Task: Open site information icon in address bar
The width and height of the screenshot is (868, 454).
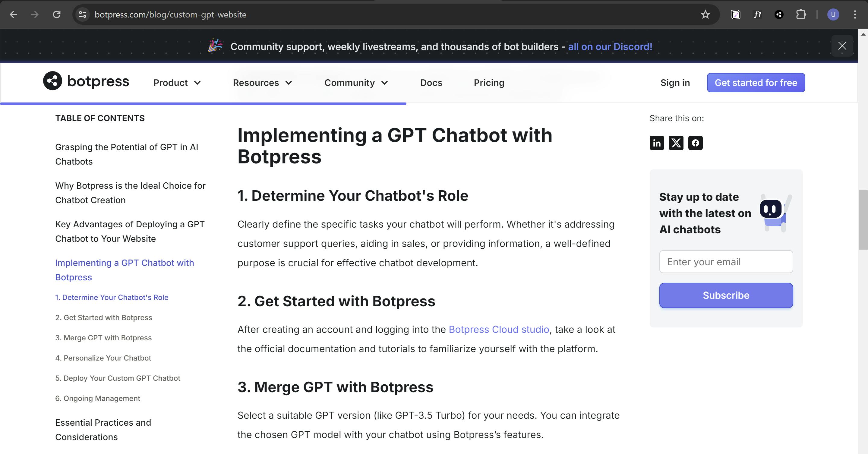Action: click(83, 14)
